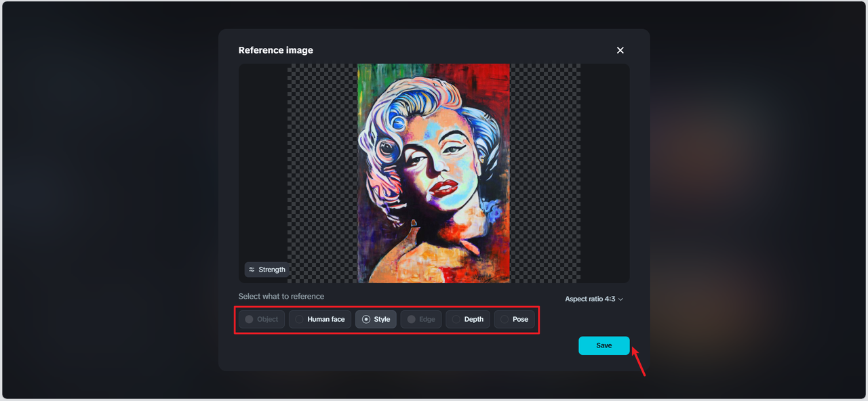The image size is (868, 401).
Task: Select the Human face reference option
Action: (320, 319)
